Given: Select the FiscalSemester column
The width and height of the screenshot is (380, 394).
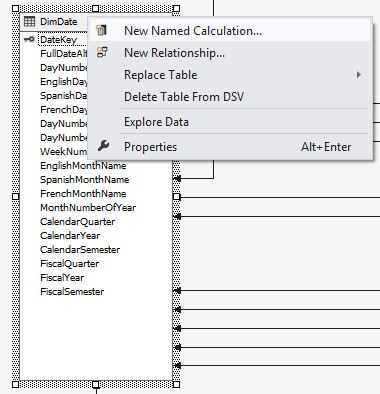Looking at the screenshot, I should (72, 291).
